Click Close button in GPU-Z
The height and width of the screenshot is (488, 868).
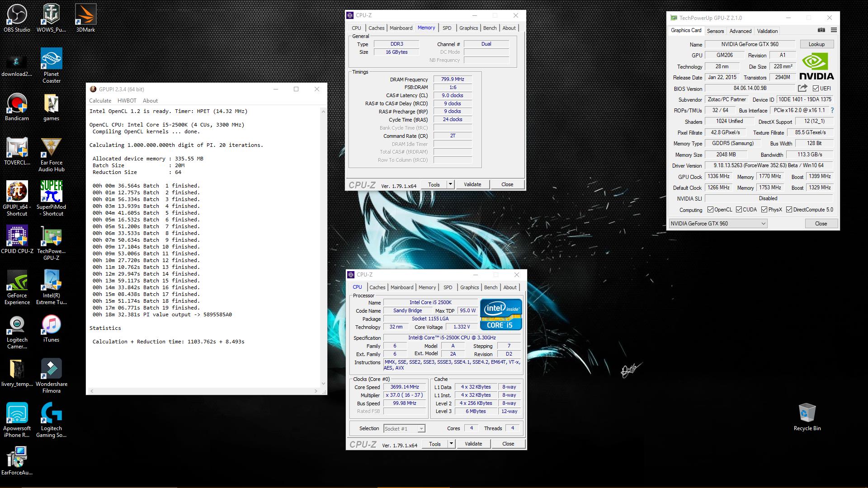[x=821, y=224]
